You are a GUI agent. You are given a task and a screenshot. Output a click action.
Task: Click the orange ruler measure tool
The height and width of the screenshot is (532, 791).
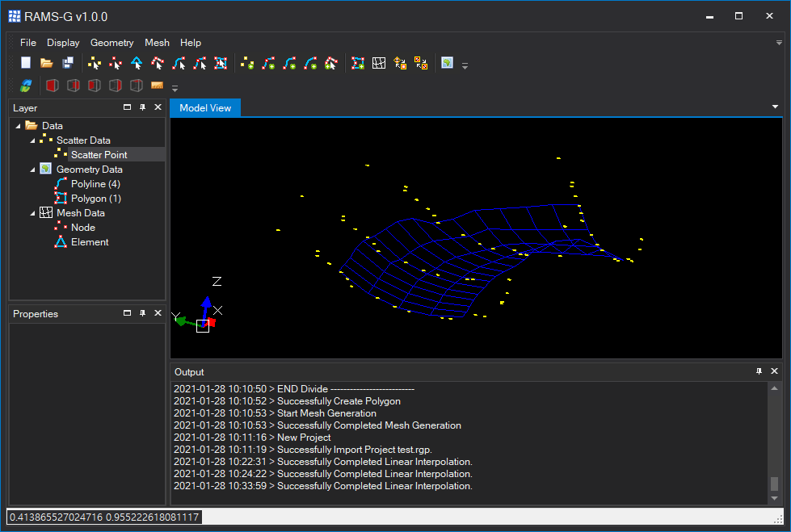click(157, 86)
